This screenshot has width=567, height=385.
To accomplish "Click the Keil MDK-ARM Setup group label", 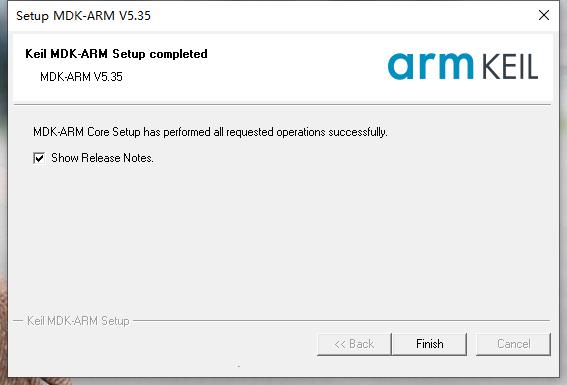I will tap(78, 321).
